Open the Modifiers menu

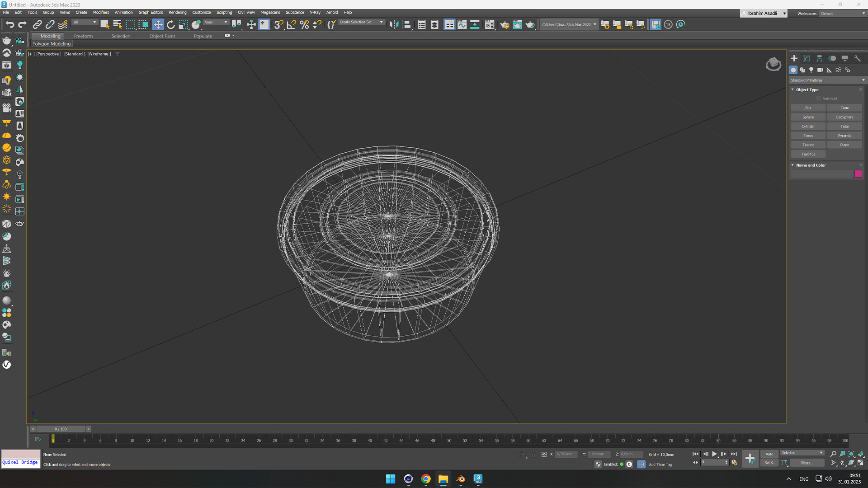point(101,12)
